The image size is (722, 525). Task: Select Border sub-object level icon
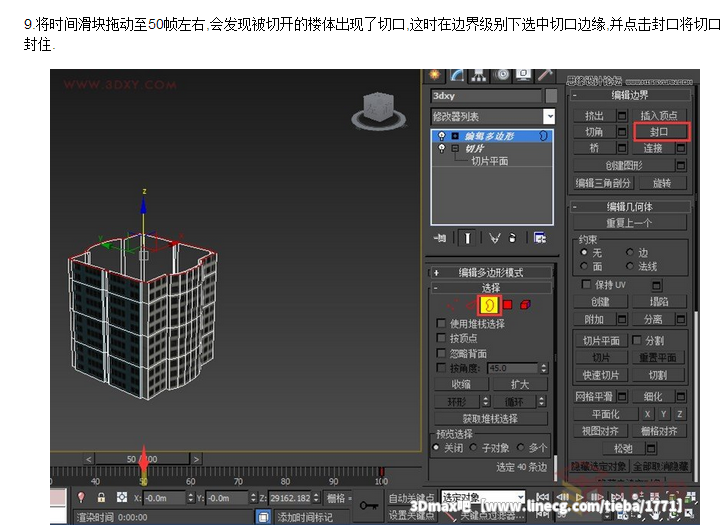[x=489, y=305]
